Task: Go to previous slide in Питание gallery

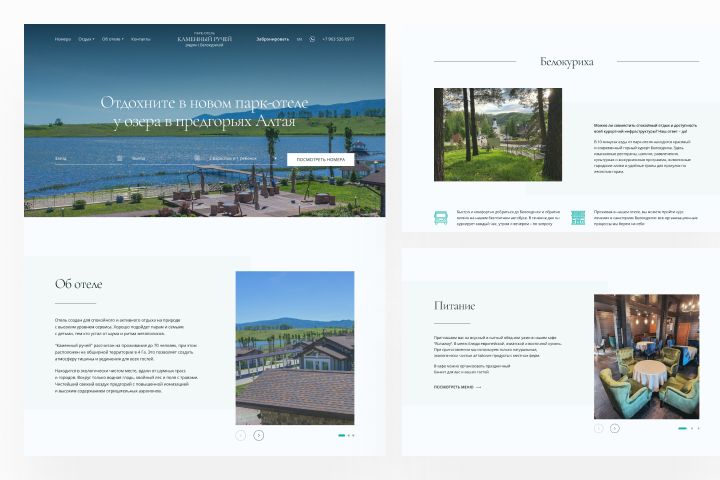Action: [598, 429]
